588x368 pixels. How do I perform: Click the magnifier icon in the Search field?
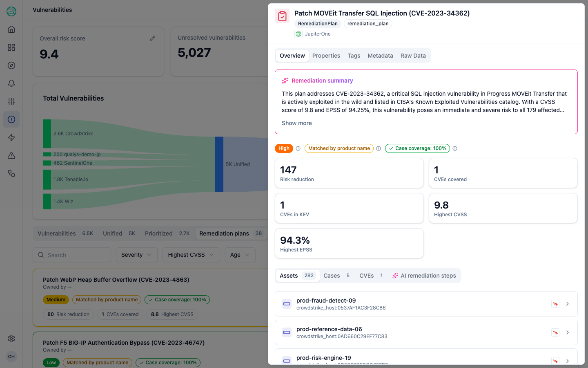click(41, 255)
